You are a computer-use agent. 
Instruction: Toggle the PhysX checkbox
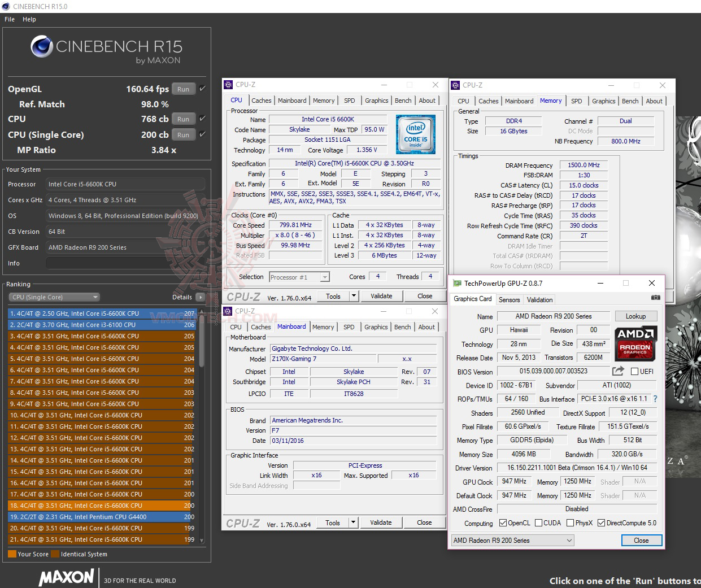[x=571, y=523]
